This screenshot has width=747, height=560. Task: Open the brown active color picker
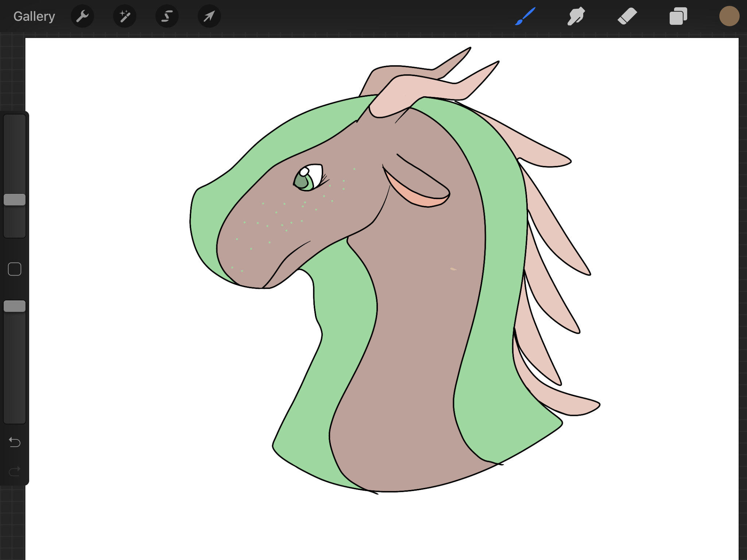(729, 16)
